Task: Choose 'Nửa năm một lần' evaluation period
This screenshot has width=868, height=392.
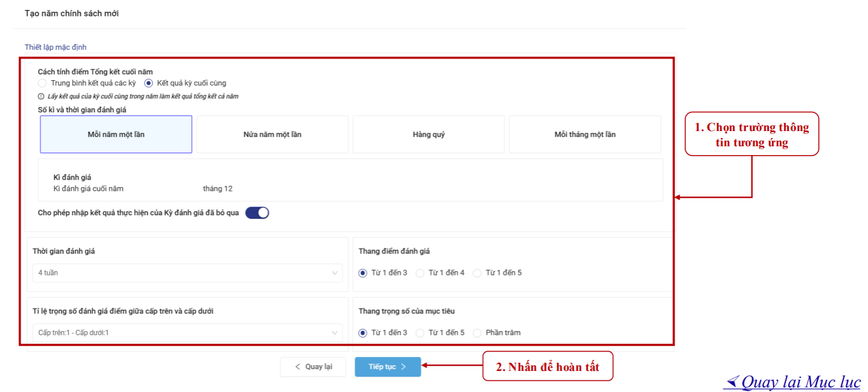Action: point(272,135)
